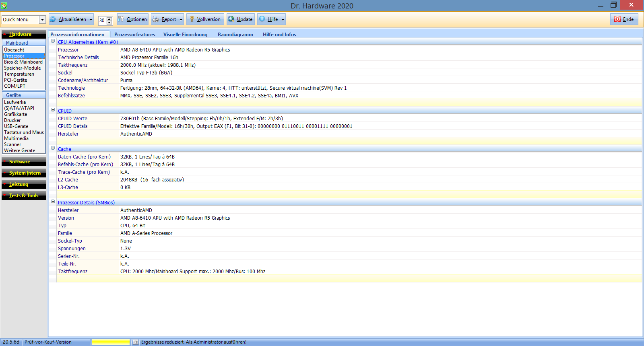The width and height of the screenshot is (644, 346).
Task: Select USB-Geräte entry
Action: 24,126
